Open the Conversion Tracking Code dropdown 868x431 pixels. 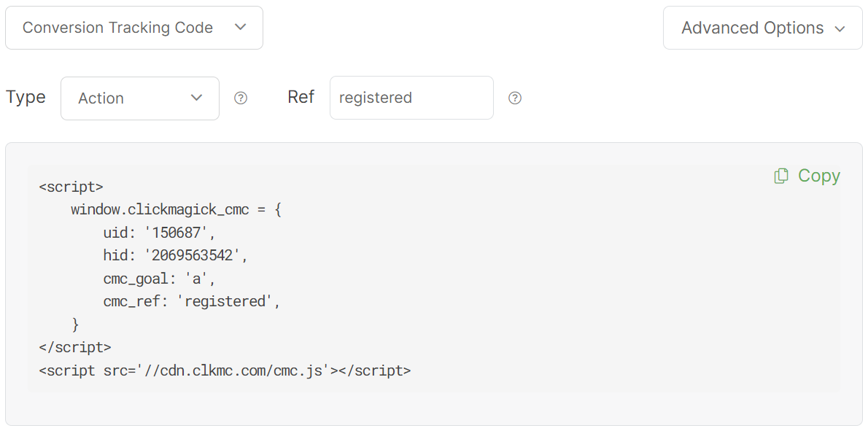(134, 28)
